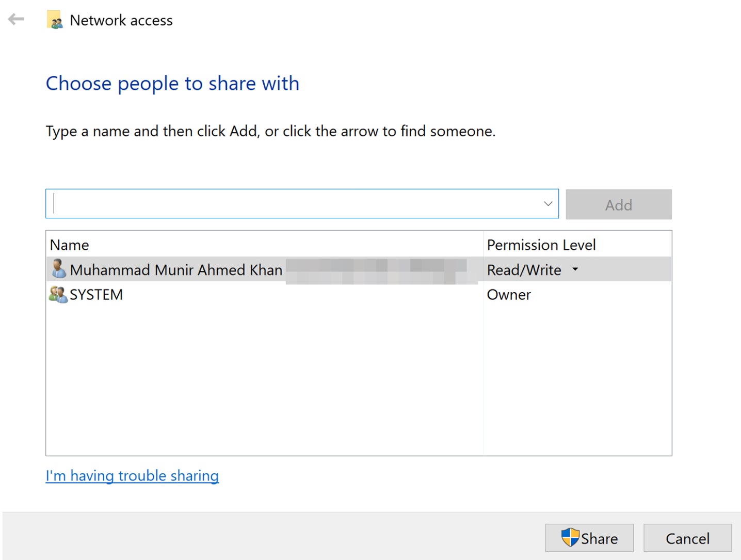The height and width of the screenshot is (560, 741).
Task: Select the Muhammad Munir Ahmed Khan row
Action: pos(359,269)
